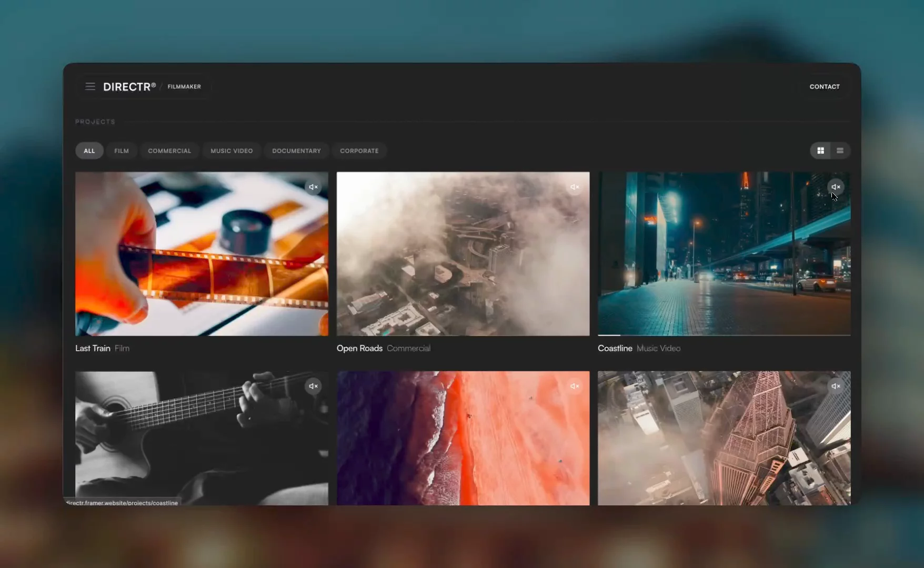Filter projects by Documentary
This screenshot has width=924, height=568.
(x=296, y=151)
